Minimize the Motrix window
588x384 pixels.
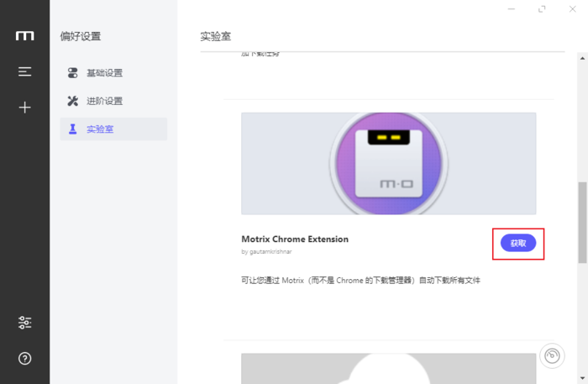(x=512, y=8)
